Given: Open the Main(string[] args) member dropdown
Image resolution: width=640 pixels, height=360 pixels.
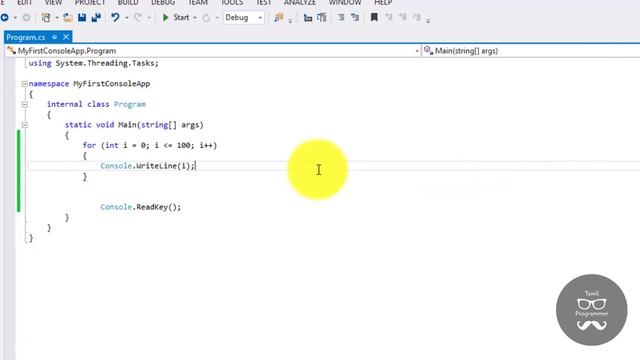Looking at the screenshot, I should tap(531, 51).
